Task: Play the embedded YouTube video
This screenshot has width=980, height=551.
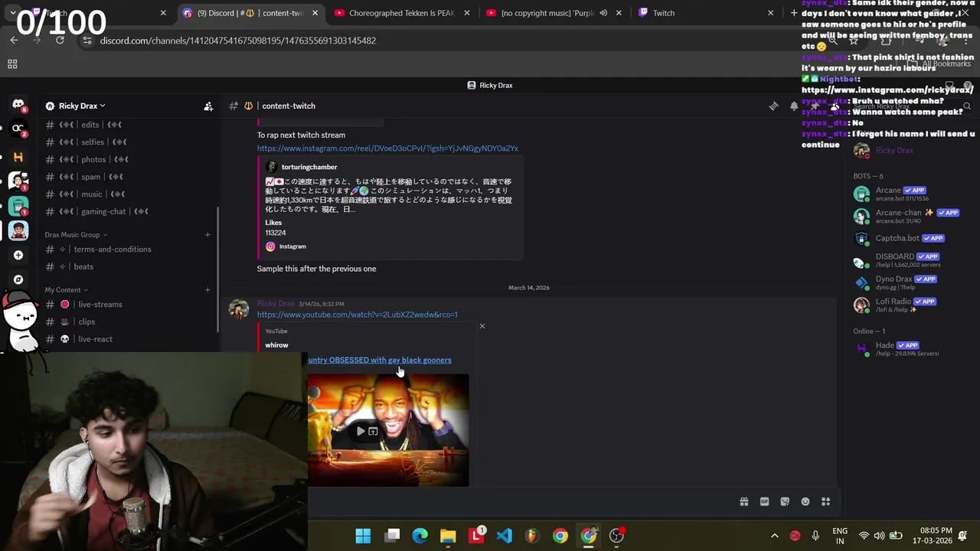Action: (x=361, y=432)
